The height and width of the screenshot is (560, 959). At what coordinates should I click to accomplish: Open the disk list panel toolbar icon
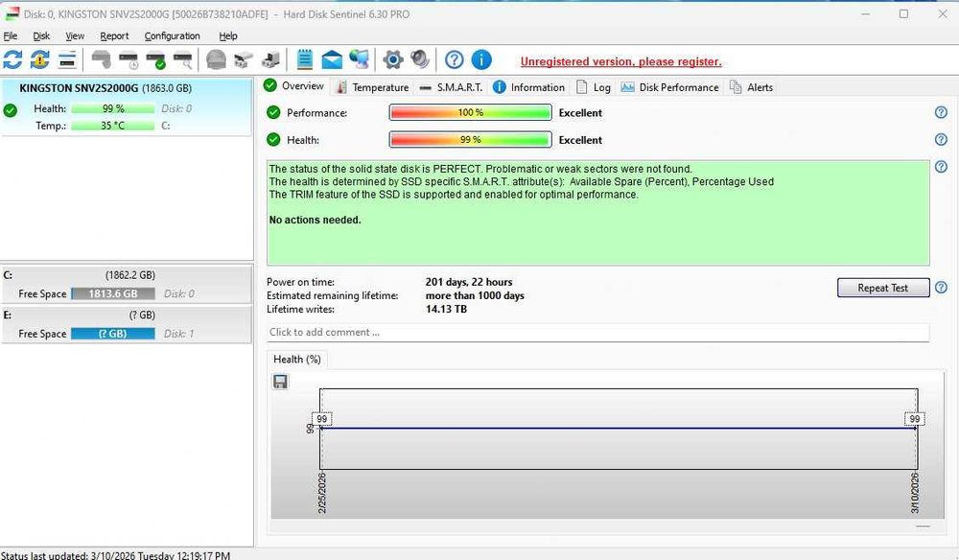pos(67,59)
